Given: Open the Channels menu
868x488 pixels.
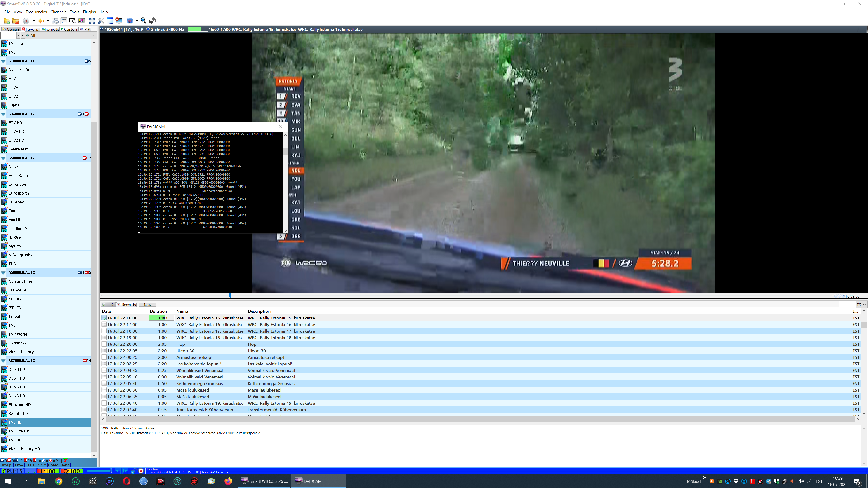Looking at the screenshot, I should (x=58, y=12).
